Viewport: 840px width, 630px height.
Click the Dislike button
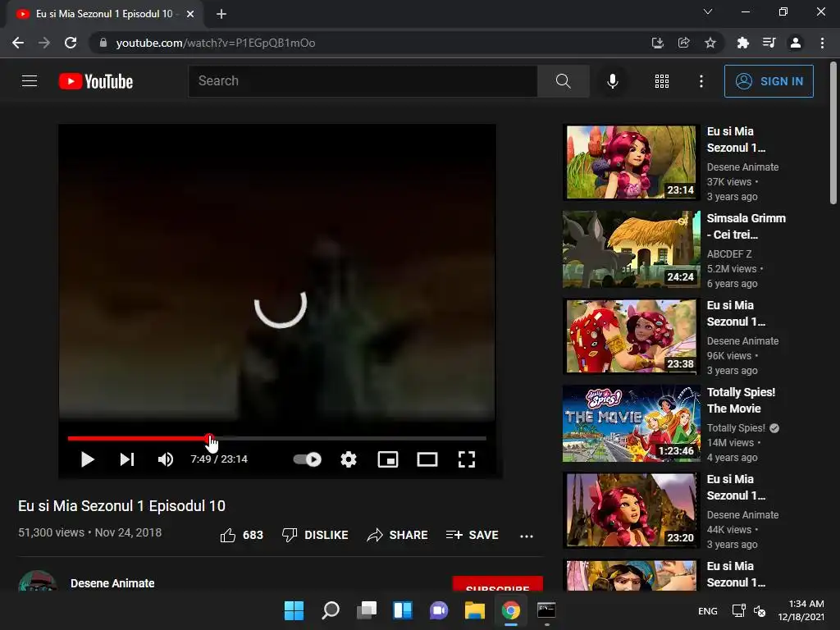(x=315, y=535)
